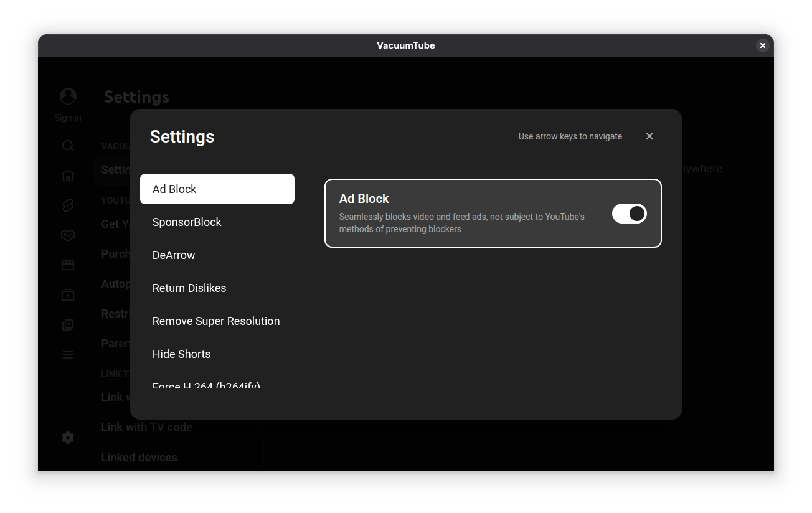This screenshot has height=513, width=812.
Task: Click the Settings dialog heading
Action: (182, 136)
